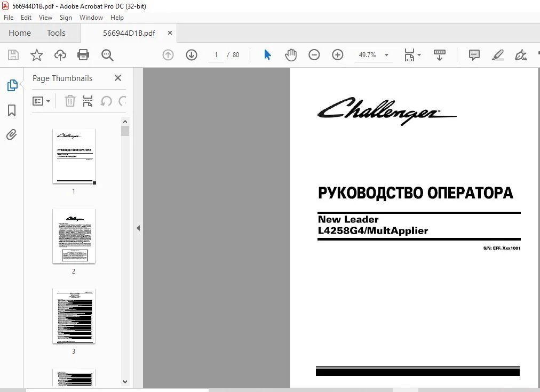The image size is (540, 392).
Task: Click the New Leader text line
Action: tap(348, 219)
